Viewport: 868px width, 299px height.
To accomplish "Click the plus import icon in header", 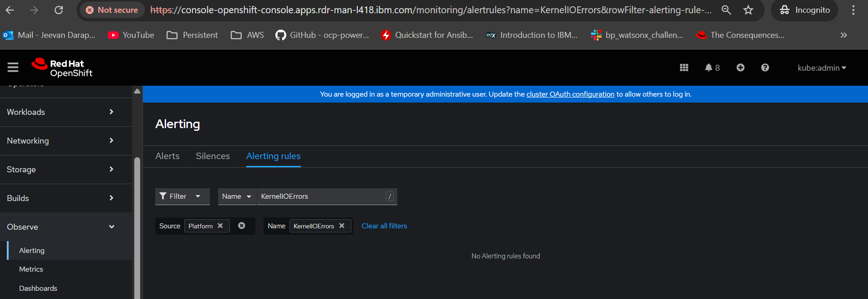I will click(x=741, y=67).
